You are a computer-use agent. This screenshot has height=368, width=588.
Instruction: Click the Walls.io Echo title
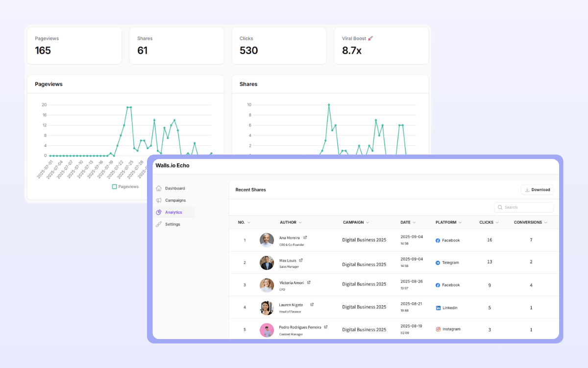pos(172,166)
